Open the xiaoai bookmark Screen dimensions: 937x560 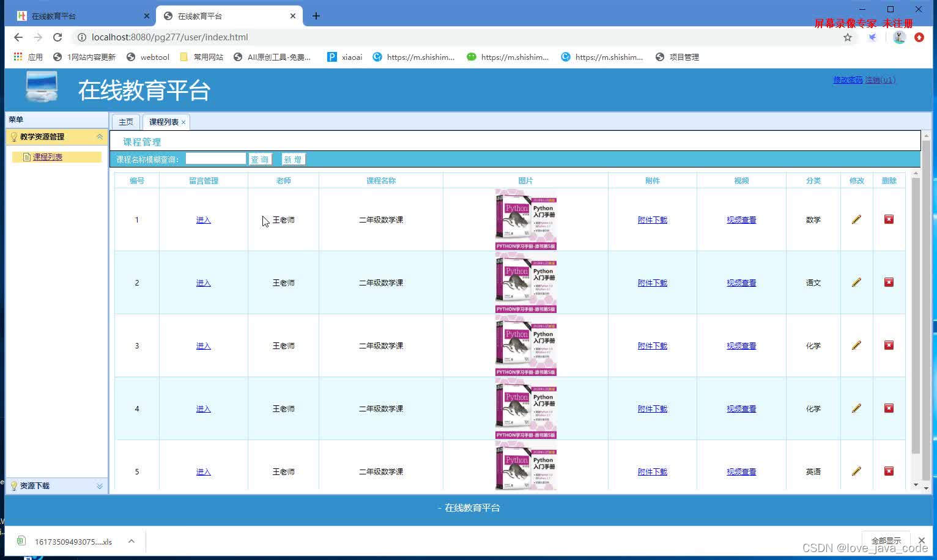pos(345,57)
